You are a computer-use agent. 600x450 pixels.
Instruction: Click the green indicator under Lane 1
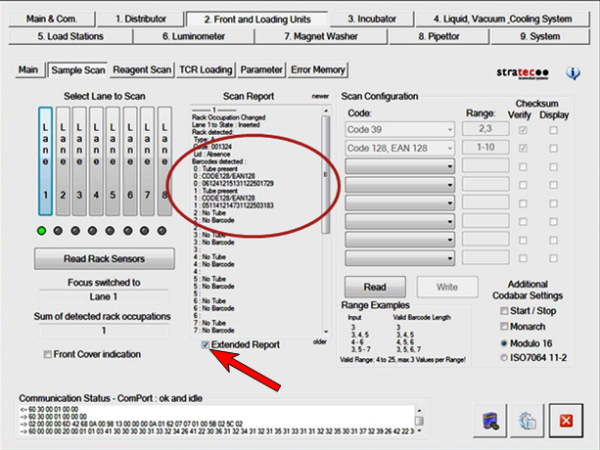click(x=44, y=230)
